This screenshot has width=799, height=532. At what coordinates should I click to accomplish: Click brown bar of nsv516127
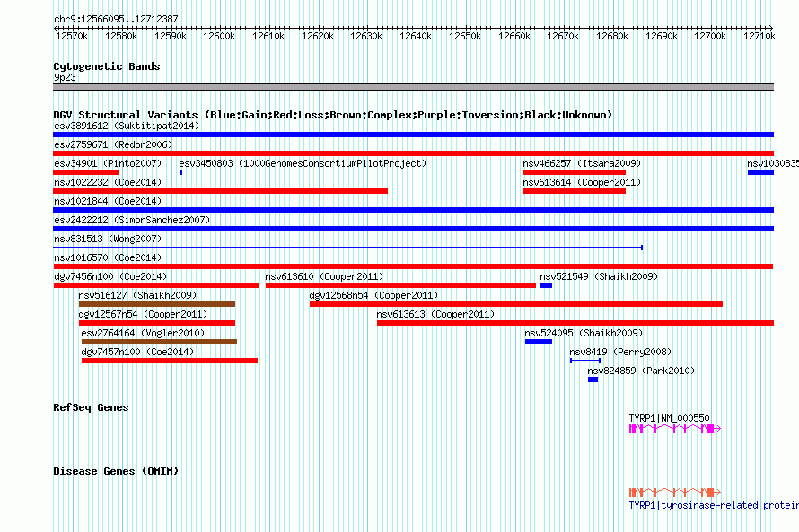(x=157, y=304)
